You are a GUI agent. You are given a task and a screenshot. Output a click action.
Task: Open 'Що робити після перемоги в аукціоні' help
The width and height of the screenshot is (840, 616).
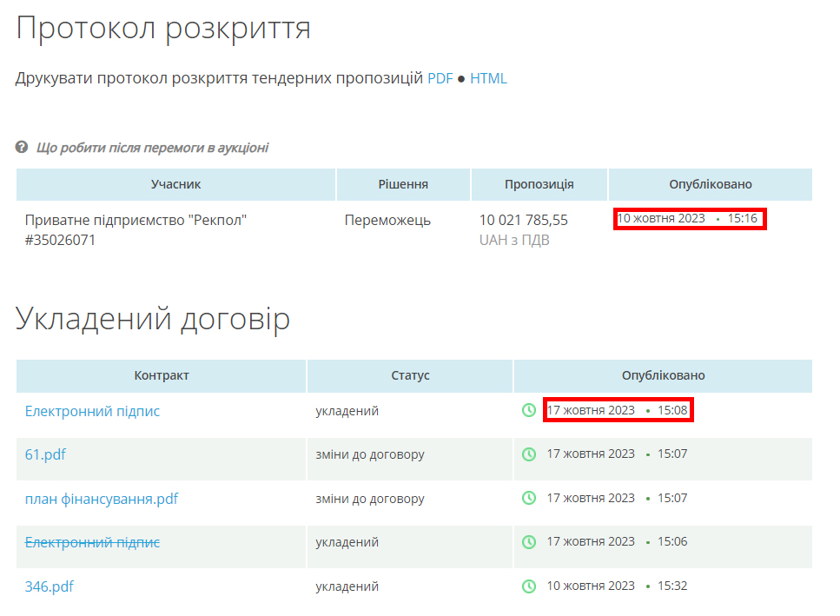152,148
